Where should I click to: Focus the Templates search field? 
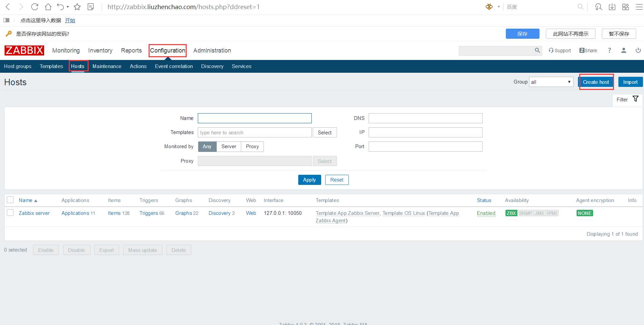[255, 132]
